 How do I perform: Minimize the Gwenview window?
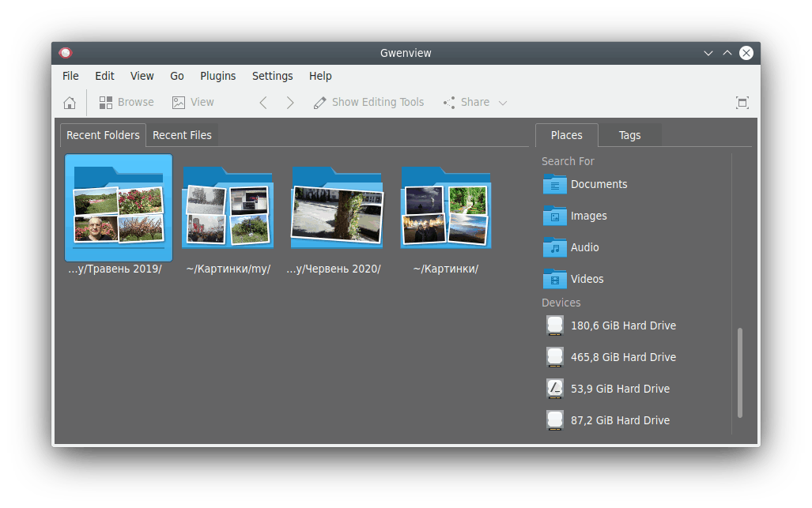click(708, 53)
